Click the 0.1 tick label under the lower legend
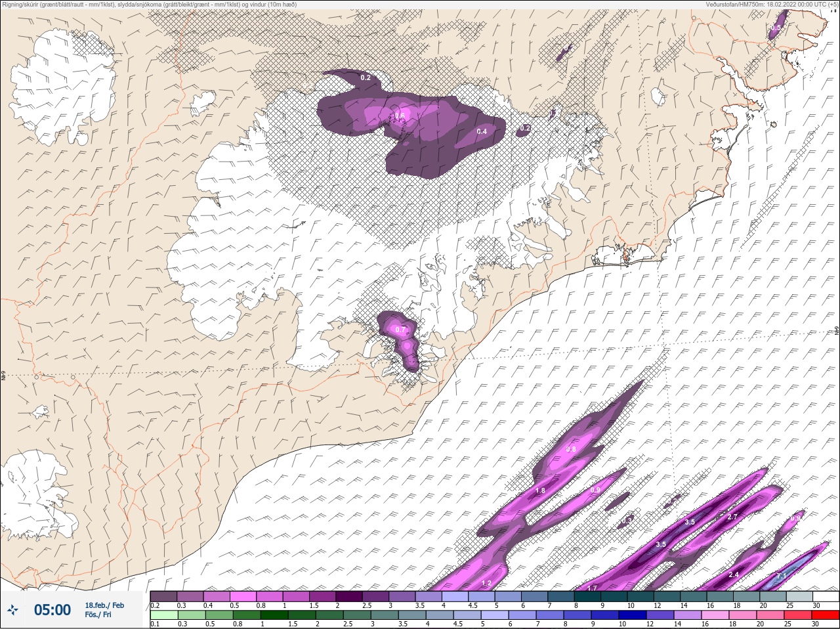840x629 pixels. 155,624
